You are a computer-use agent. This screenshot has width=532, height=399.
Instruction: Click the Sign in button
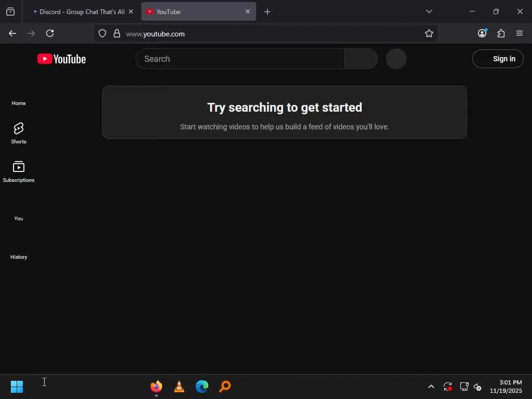(x=498, y=59)
